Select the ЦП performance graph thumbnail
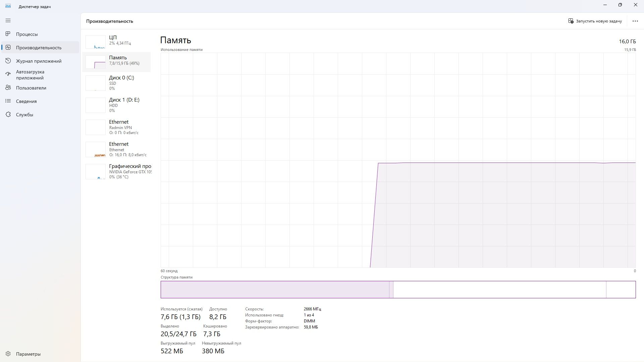 (96, 42)
